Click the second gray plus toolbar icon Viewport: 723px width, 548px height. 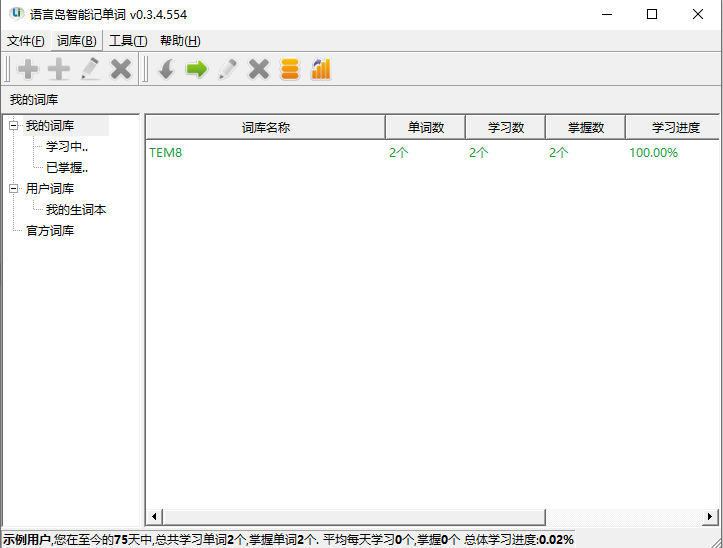[59, 70]
